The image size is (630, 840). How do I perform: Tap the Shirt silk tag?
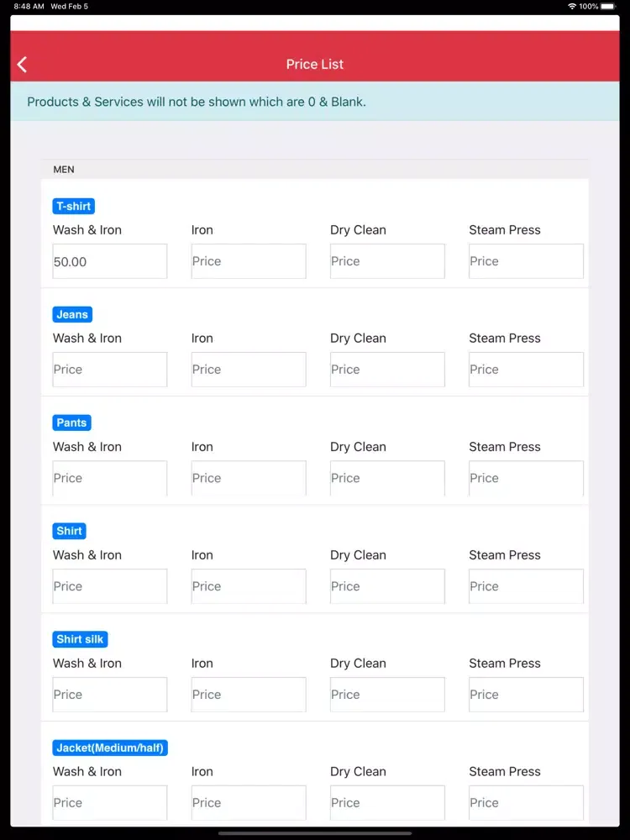pos(80,639)
